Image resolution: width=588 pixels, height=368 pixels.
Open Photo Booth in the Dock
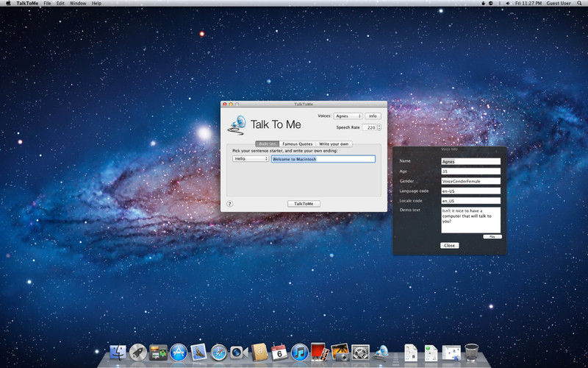(x=320, y=352)
